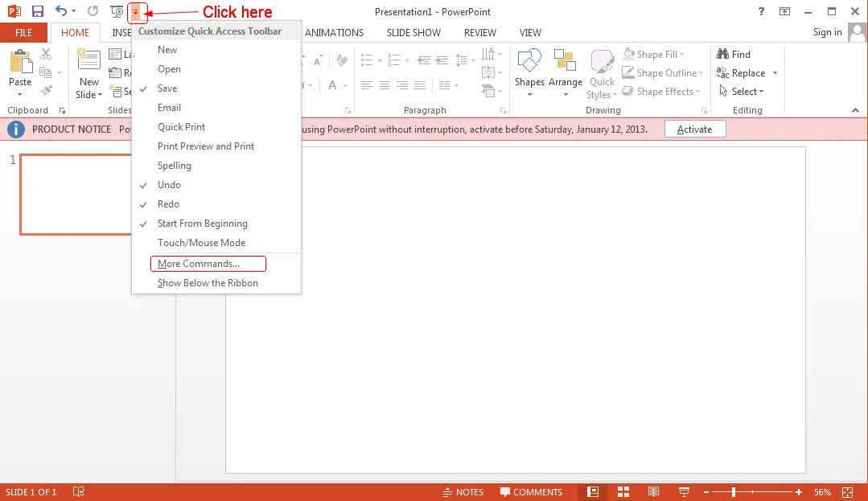Toggle the Open item in the toolbar menu
This screenshot has height=501, width=868.
(216, 69)
